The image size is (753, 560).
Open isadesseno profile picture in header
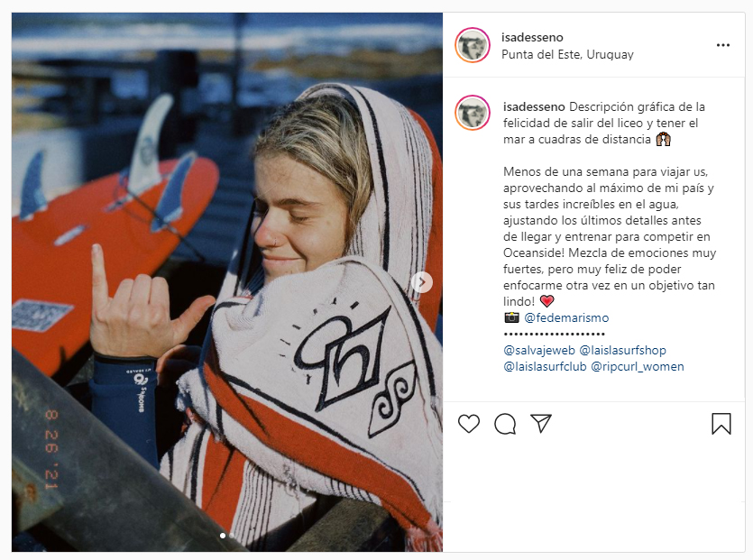473,45
